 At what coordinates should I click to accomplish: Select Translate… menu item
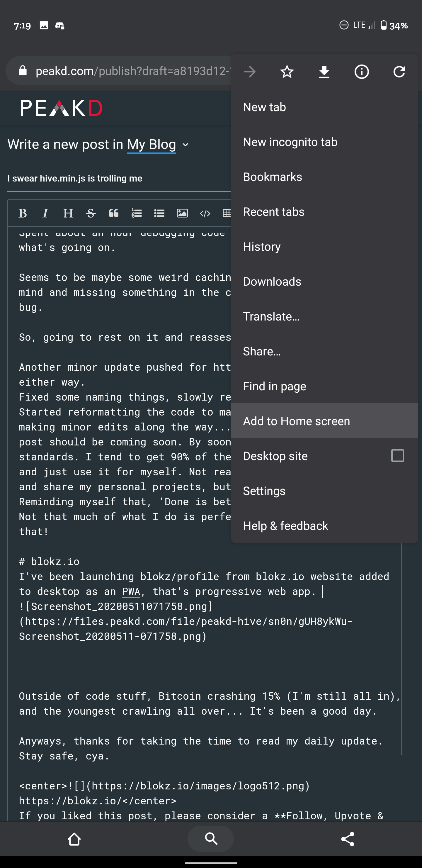pos(324,316)
